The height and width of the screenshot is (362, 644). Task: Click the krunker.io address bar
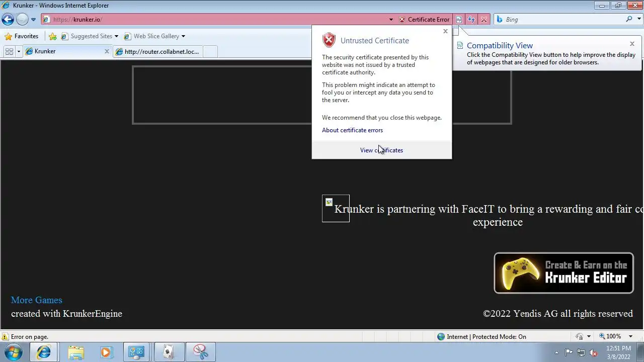(216, 20)
